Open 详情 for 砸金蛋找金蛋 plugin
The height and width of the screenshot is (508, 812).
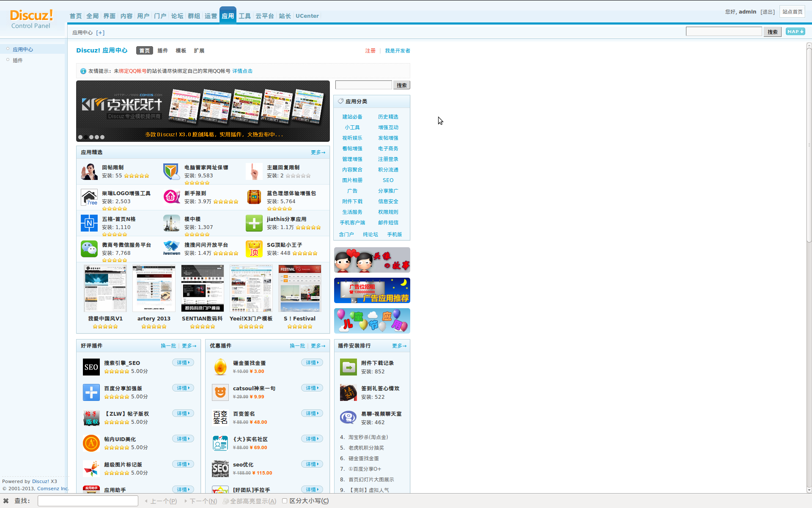312,363
